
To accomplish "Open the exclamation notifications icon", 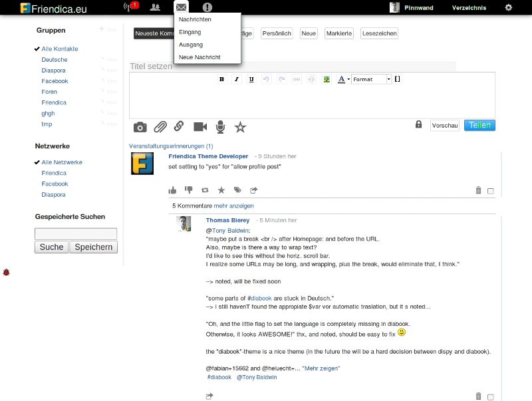I will click(207, 7).
